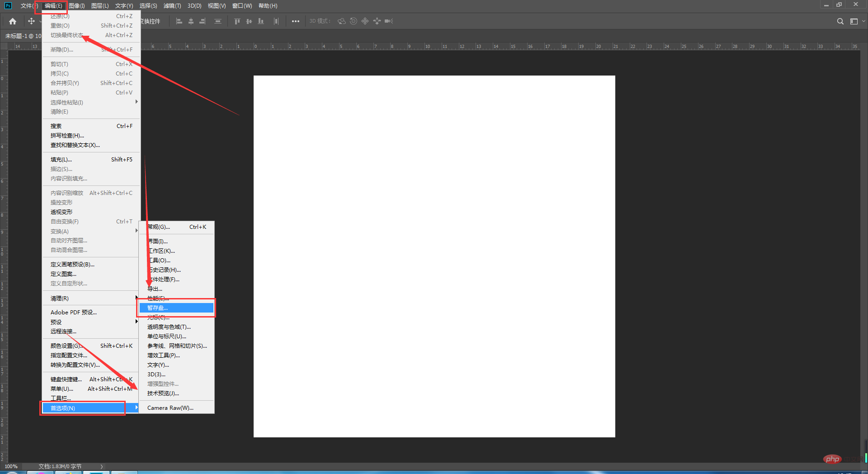Click the align bottom edges icon
Viewport: 868px width, 474px height.
[261, 21]
